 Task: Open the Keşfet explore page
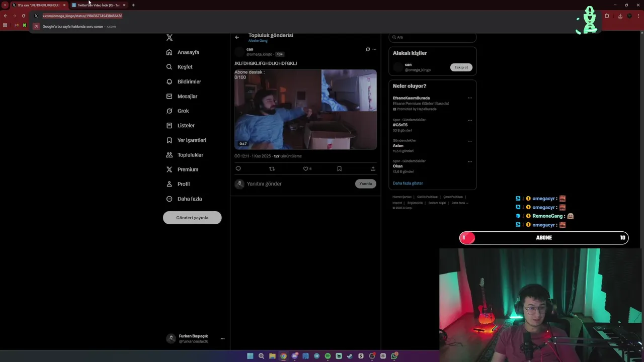(179, 67)
